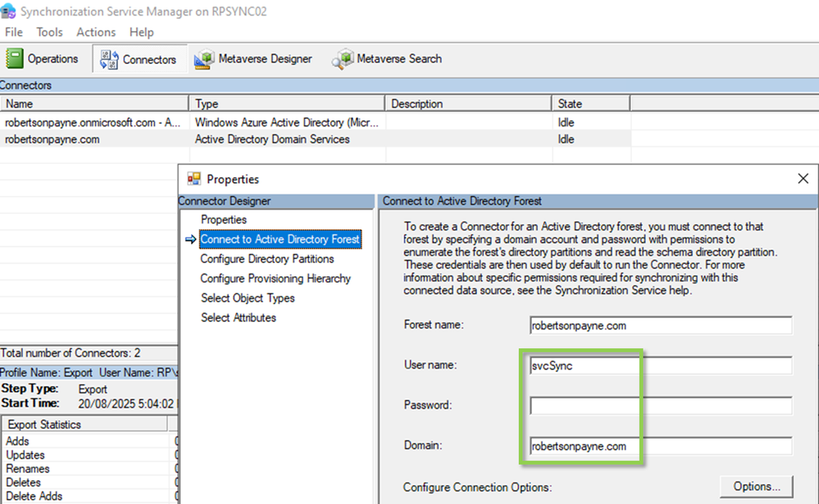Click the Export Statistics header

tap(84, 424)
